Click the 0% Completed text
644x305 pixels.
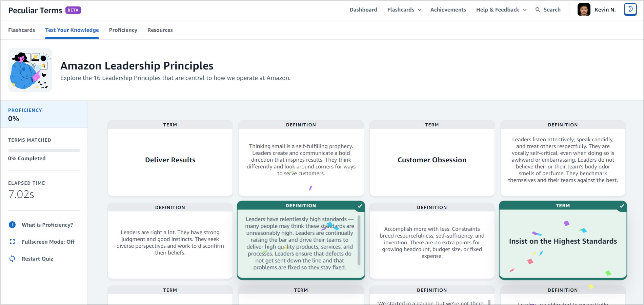click(27, 158)
